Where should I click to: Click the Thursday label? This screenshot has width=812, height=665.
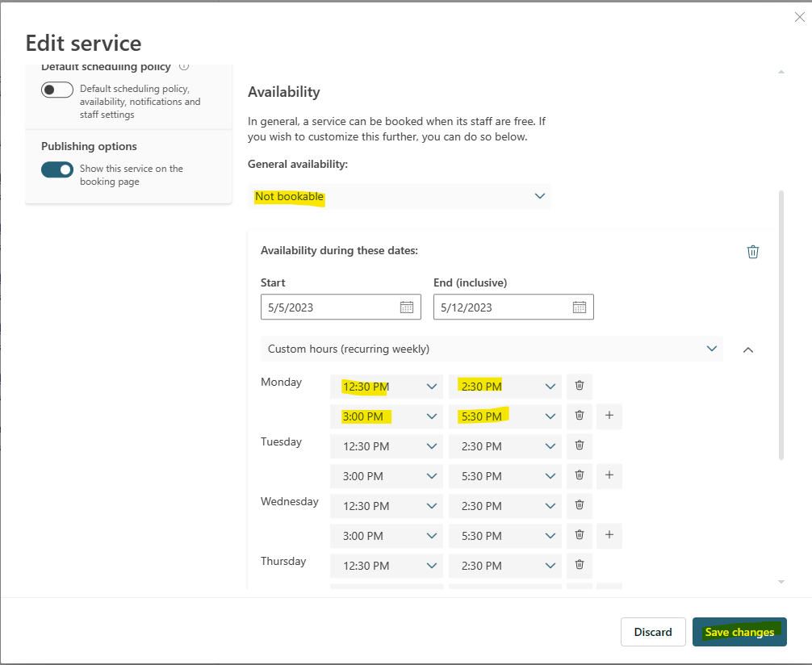tap(283, 562)
